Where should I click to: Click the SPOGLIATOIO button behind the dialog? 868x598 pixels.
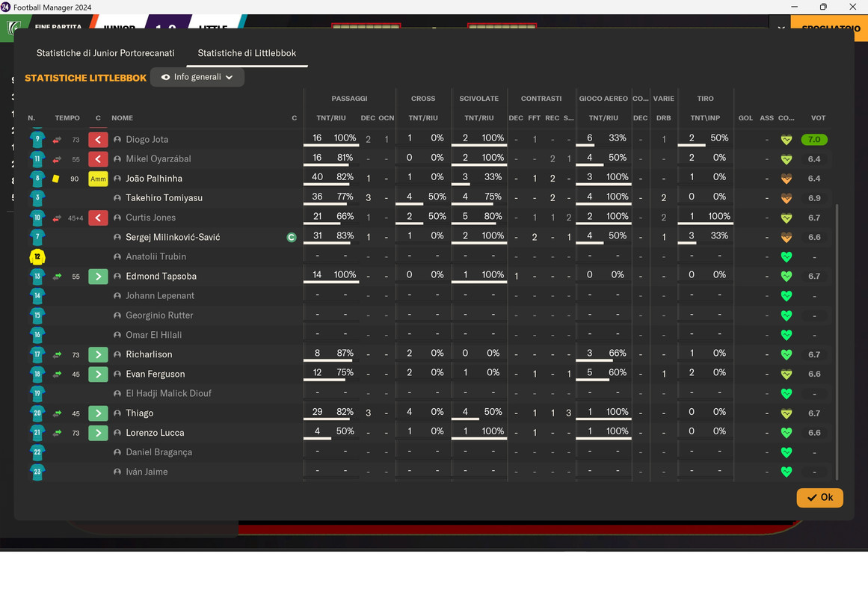point(829,28)
